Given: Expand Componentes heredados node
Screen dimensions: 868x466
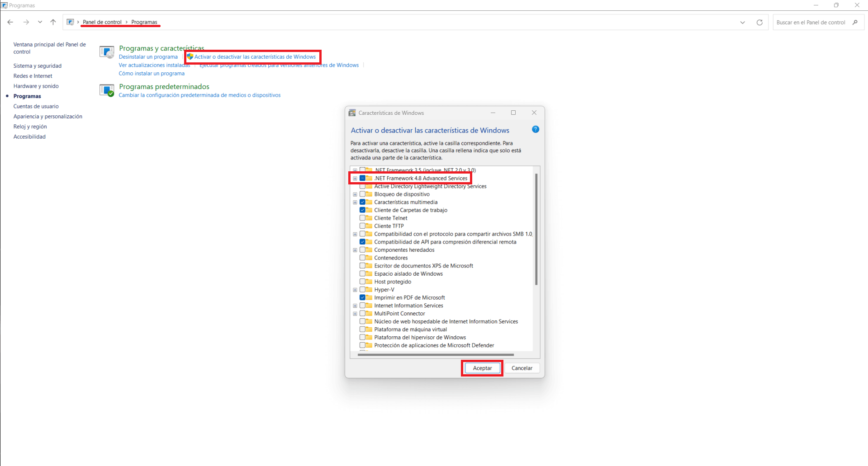Looking at the screenshot, I should point(355,250).
